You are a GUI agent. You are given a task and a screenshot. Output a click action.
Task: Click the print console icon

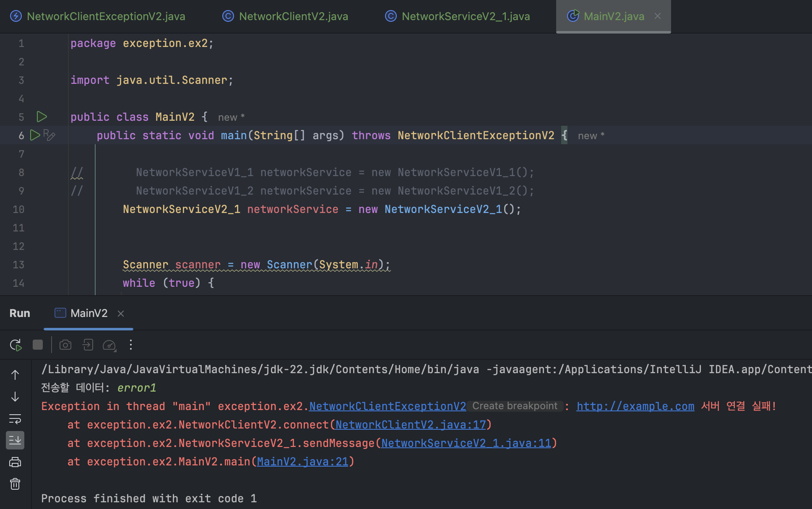pyautogui.click(x=15, y=462)
